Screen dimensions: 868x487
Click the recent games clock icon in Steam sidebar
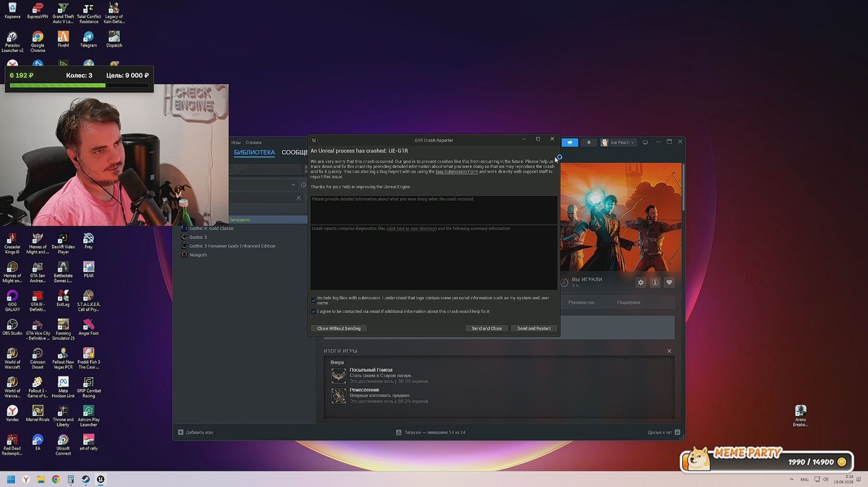click(x=303, y=185)
